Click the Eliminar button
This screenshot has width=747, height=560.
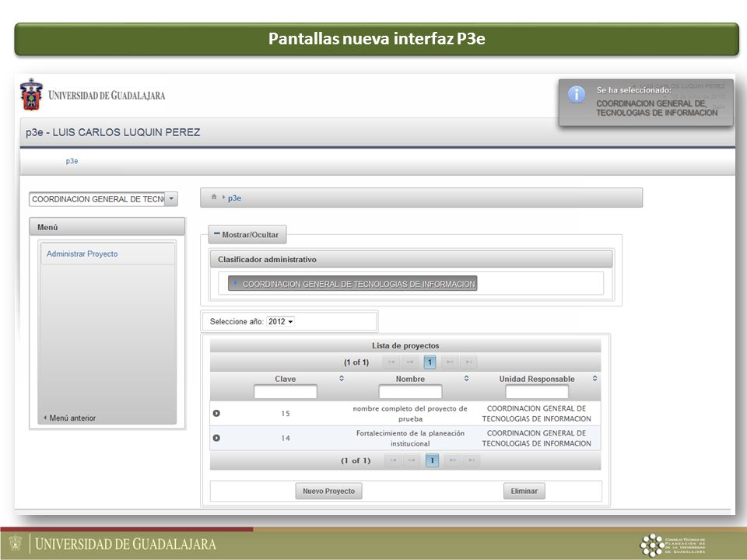pyautogui.click(x=524, y=491)
